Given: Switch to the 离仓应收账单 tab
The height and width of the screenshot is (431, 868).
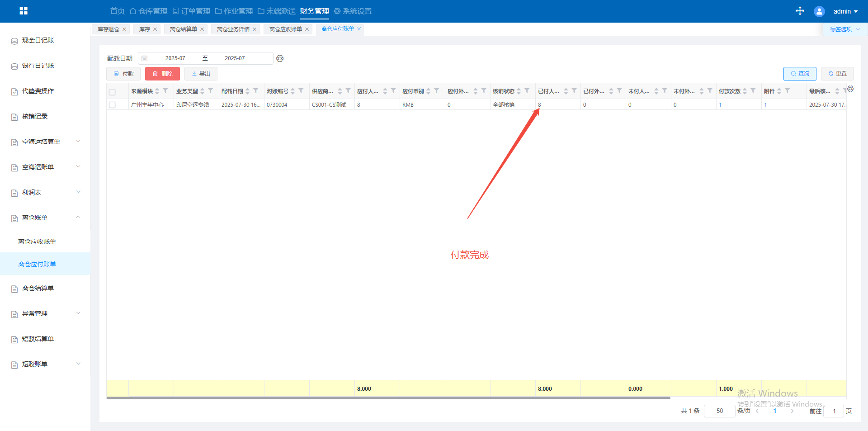Looking at the screenshot, I should tap(285, 29).
